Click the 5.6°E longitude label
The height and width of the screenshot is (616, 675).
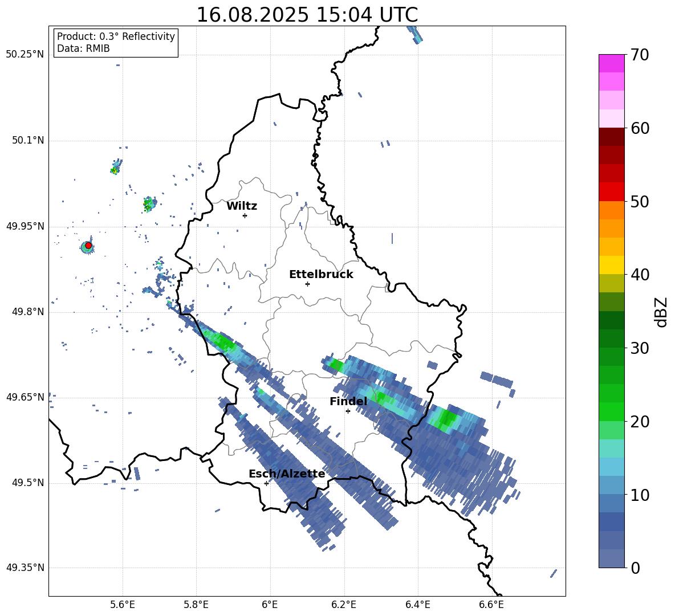pyautogui.click(x=122, y=605)
